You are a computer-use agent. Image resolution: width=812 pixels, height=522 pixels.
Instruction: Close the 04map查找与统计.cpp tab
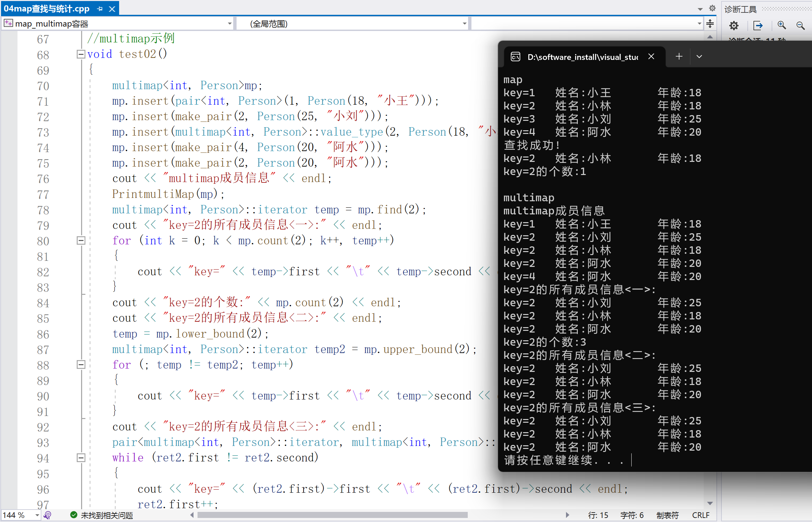(x=112, y=9)
